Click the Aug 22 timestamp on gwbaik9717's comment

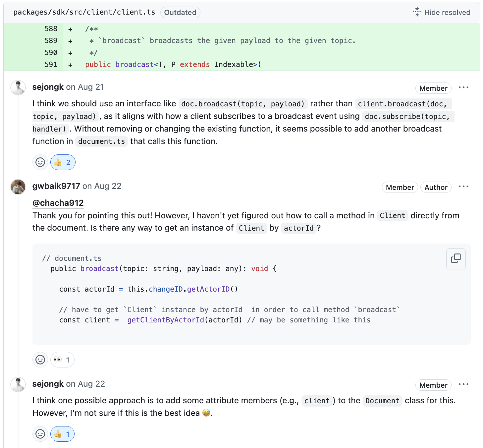click(x=108, y=186)
